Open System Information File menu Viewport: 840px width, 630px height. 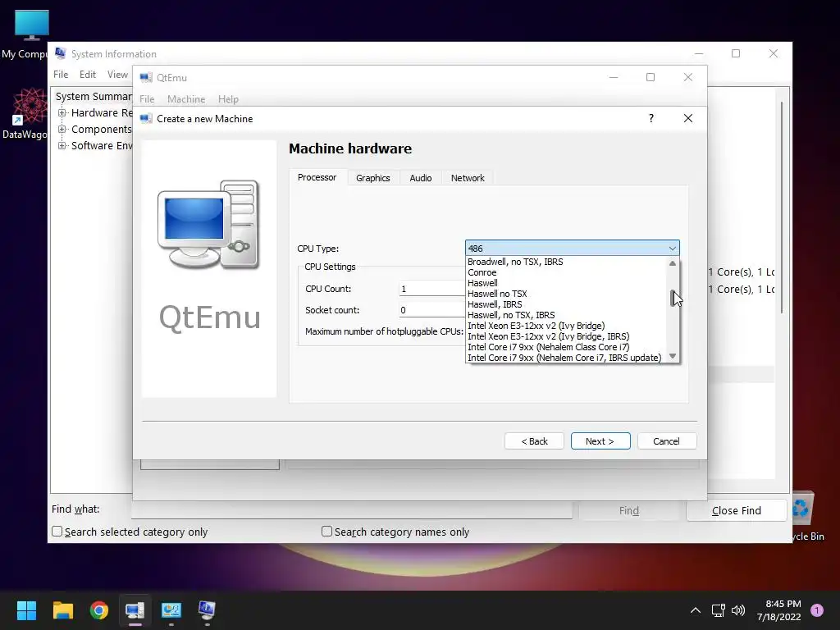click(x=61, y=75)
